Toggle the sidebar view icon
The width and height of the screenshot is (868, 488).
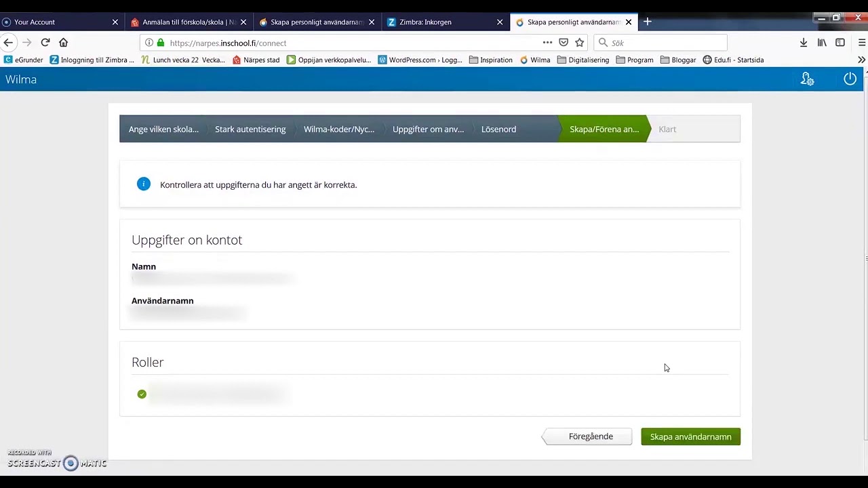click(840, 43)
